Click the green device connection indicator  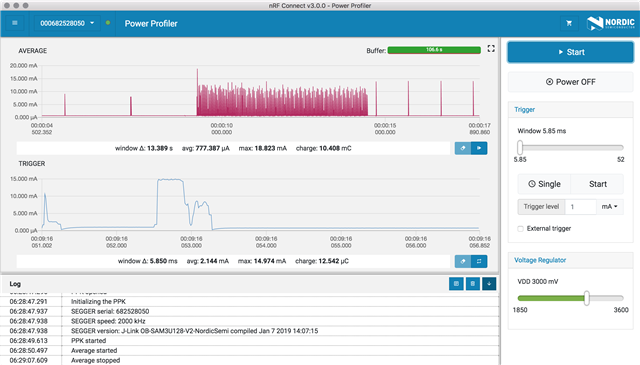108,23
